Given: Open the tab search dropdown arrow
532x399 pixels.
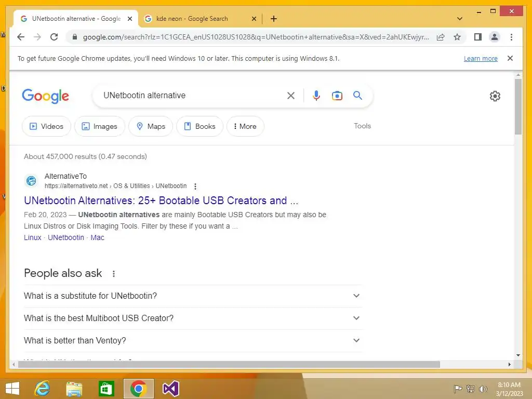Looking at the screenshot, I should pos(460,19).
